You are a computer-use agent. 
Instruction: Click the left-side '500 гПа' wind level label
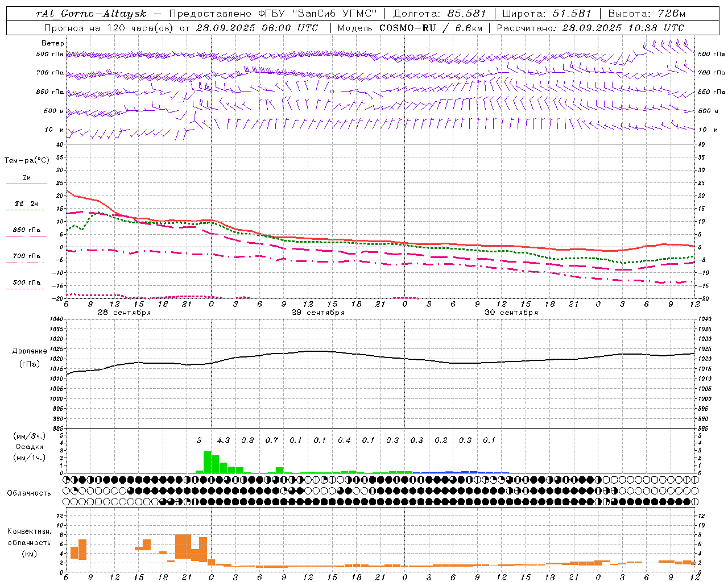point(50,55)
